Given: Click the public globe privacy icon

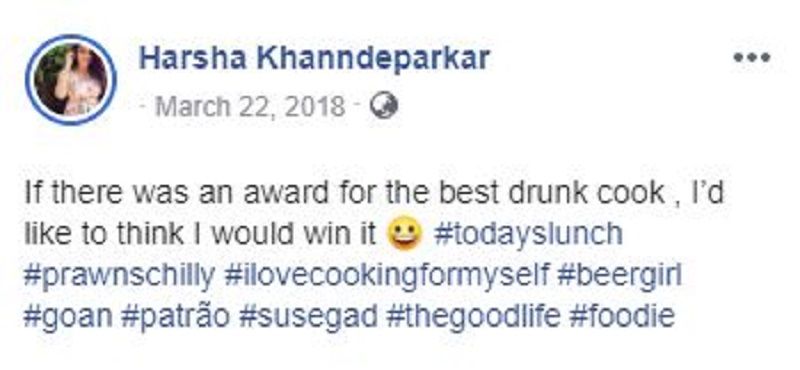Looking at the screenshot, I should coord(383,107).
